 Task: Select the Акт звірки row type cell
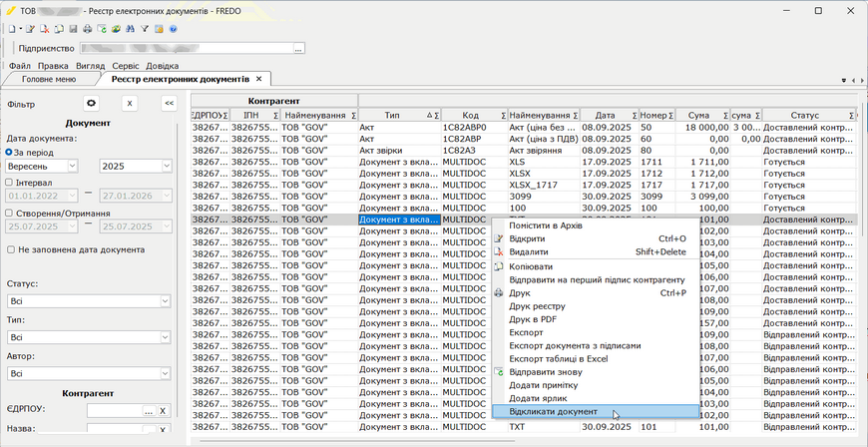tap(399, 150)
